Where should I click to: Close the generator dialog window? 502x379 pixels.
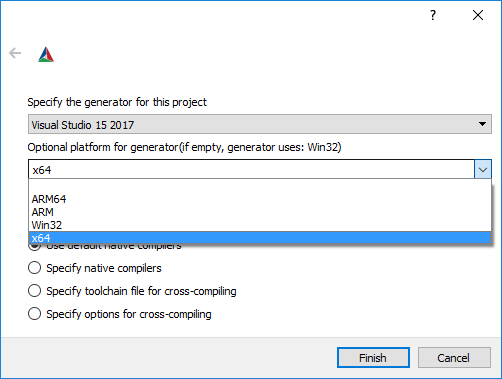click(478, 15)
